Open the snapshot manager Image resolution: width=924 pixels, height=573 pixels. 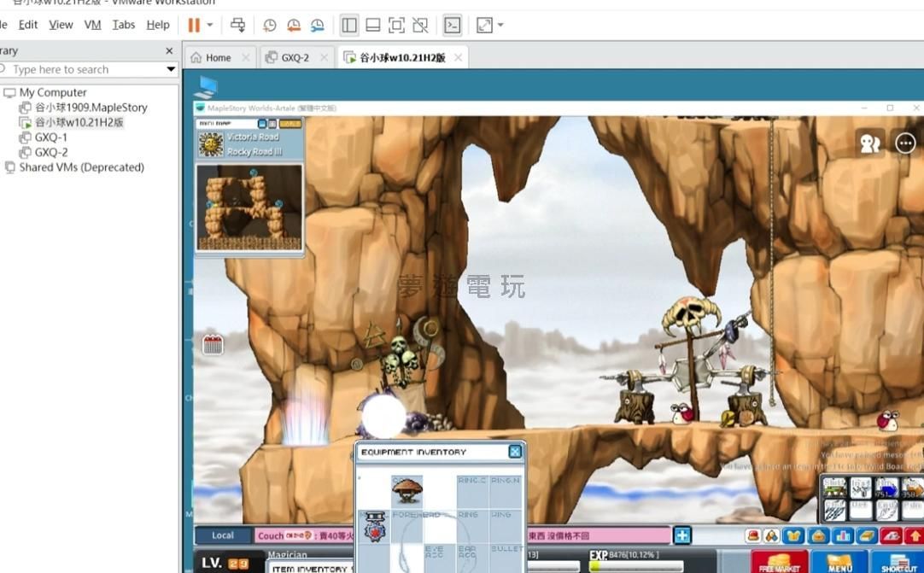click(x=318, y=26)
